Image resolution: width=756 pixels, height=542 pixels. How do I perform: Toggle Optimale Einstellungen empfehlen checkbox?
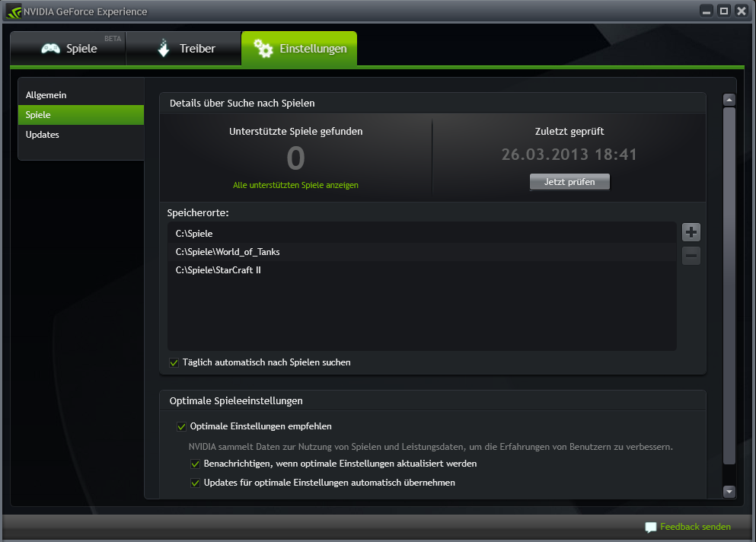[x=181, y=426]
